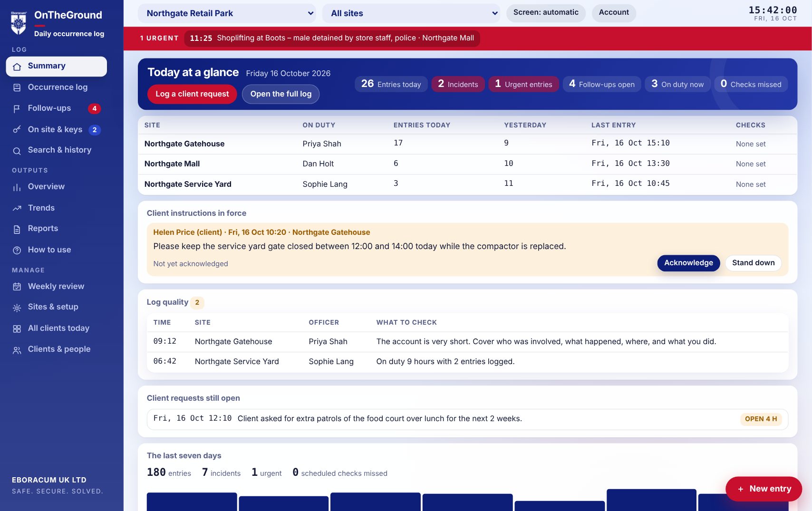Click the All clients today grid icon
Screen dimensions: 812x511
pyautogui.click(x=17, y=328)
